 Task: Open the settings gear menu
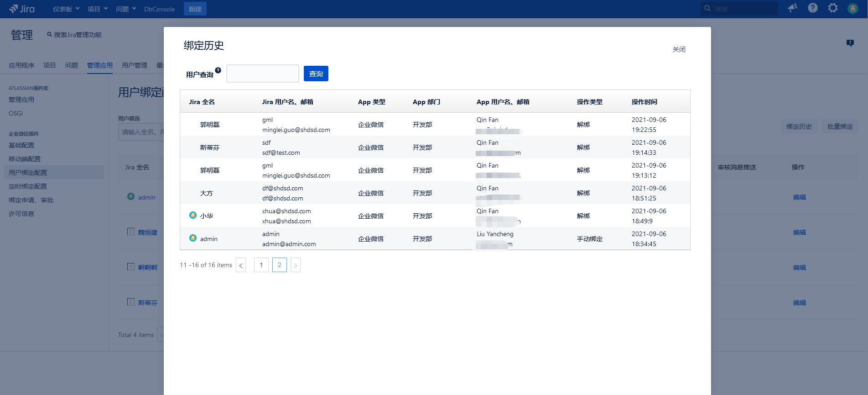tap(833, 8)
